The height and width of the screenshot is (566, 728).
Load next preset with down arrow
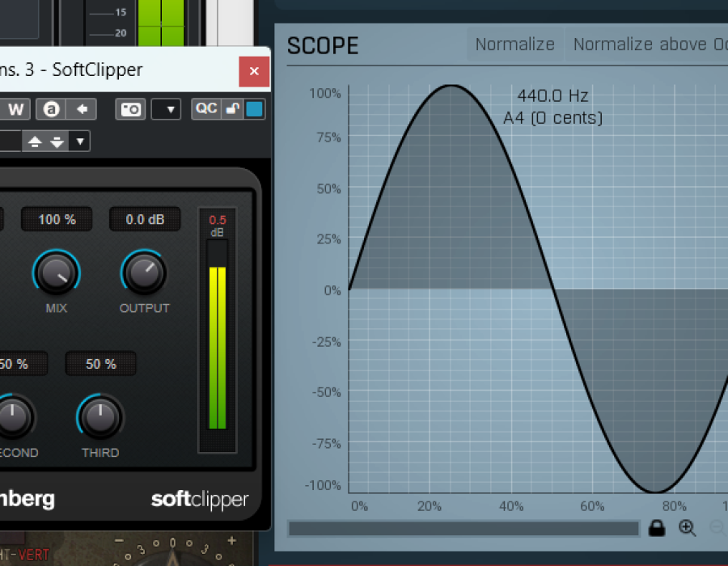click(57, 141)
